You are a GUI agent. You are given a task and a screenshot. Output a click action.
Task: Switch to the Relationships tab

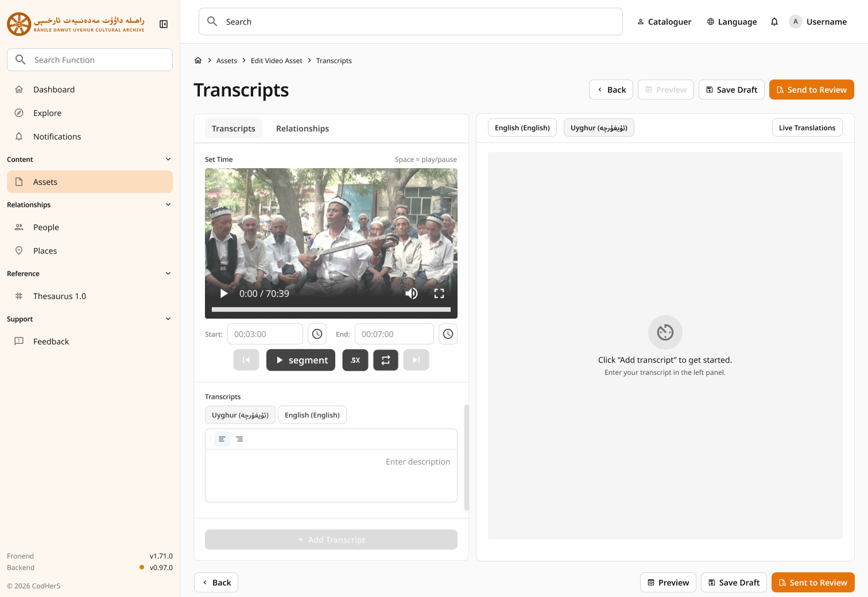coord(302,129)
